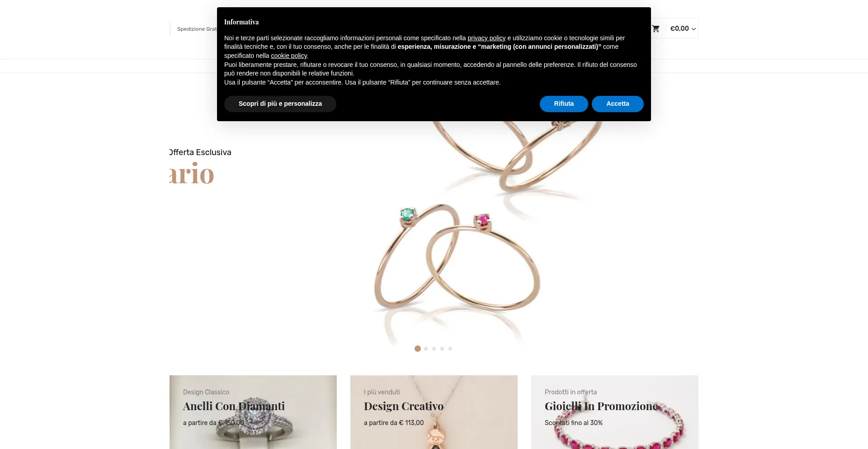Accept cookies with the Accetta button
Image resolution: width=868 pixels, height=449 pixels.
(618, 104)
